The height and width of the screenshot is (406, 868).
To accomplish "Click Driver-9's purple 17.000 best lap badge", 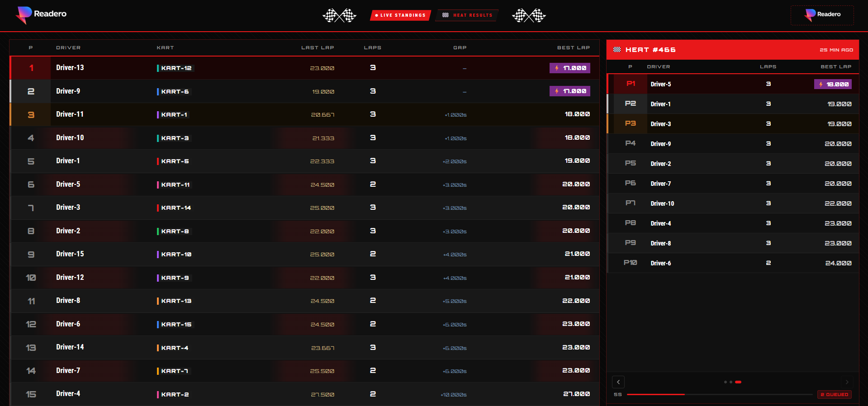I will point(570,91).
